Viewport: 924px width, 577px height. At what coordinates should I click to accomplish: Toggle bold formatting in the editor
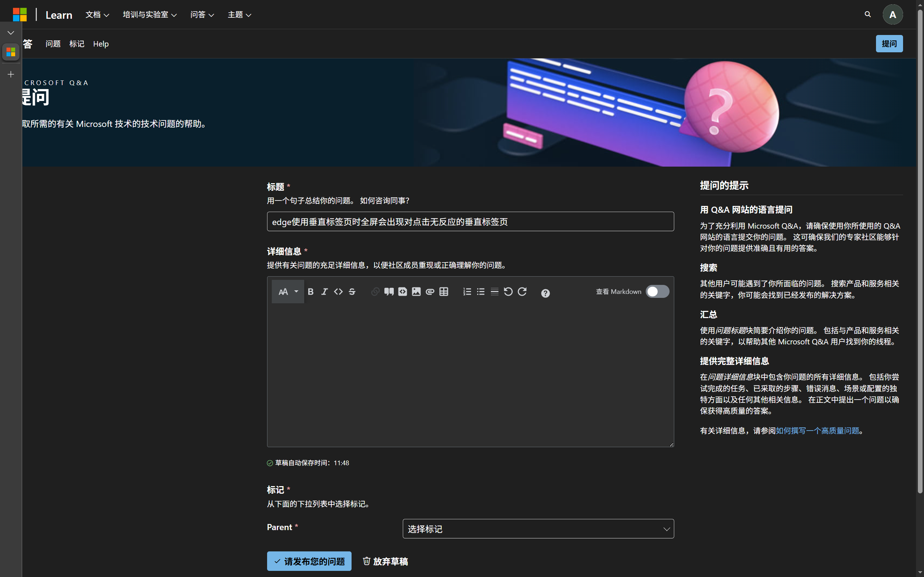[311, 291]
